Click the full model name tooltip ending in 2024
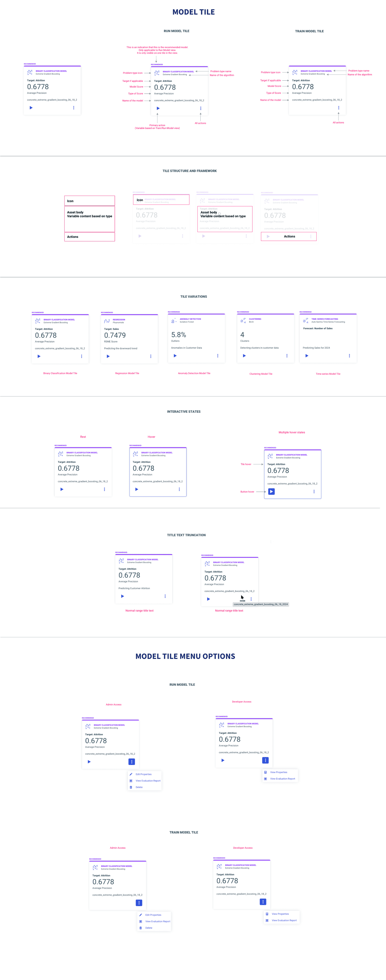The image size is (386, 980). tap(261, 604)
